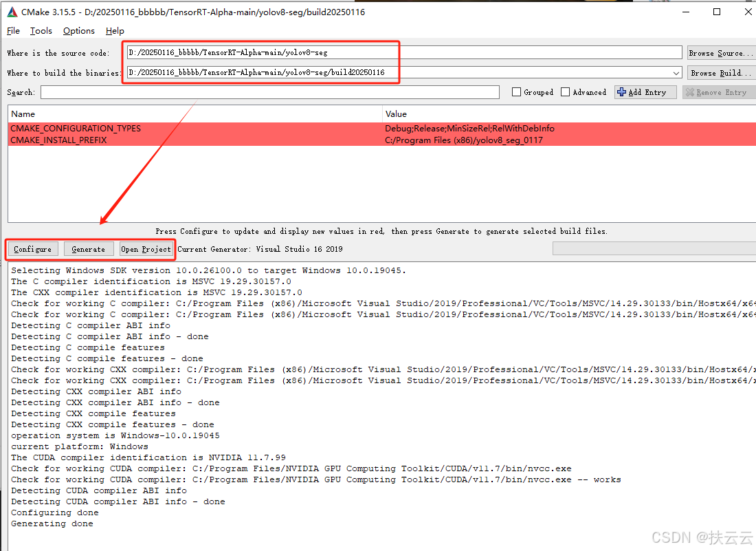Minimize the CMake window
The height and width of the screenshot is (551, 756).
coord(686,12)
